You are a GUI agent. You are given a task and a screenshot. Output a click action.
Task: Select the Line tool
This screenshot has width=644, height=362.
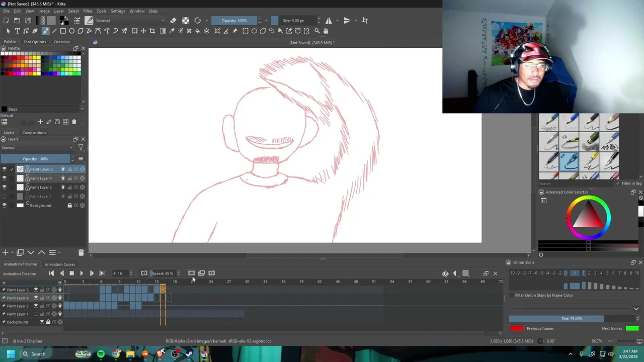[x=54, y=31]
